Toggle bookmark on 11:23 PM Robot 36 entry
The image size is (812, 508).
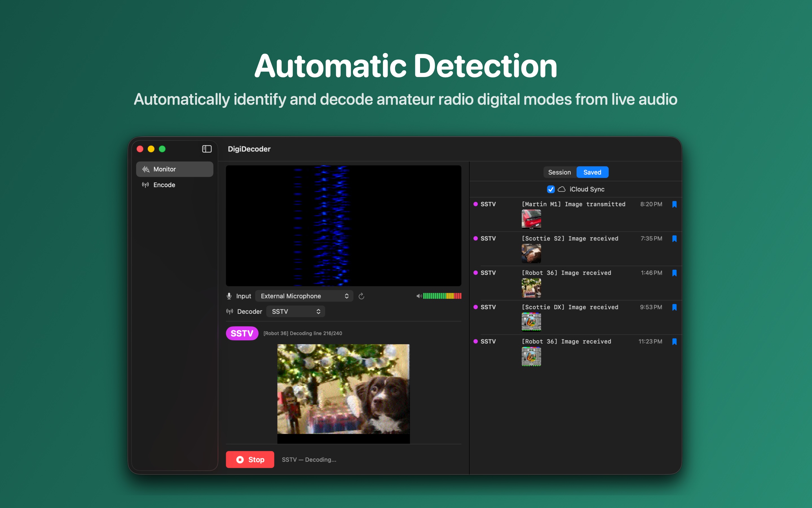click(x=674, y=342)
